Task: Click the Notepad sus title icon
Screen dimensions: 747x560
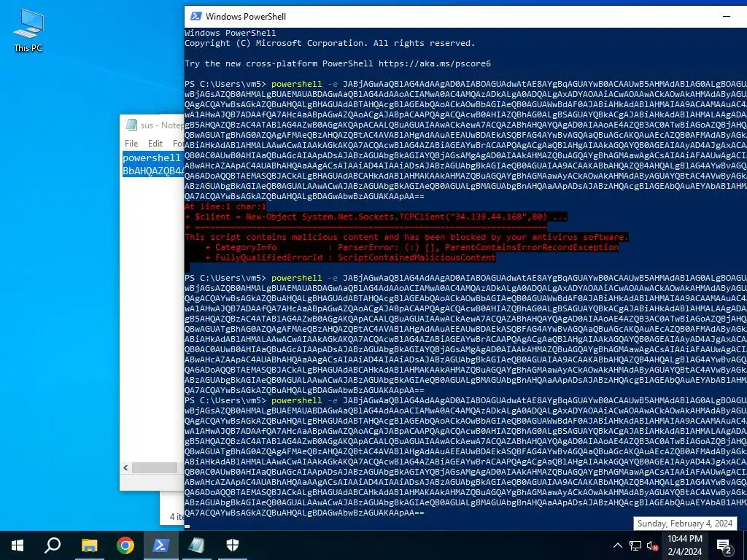Action: click(131, 125)
